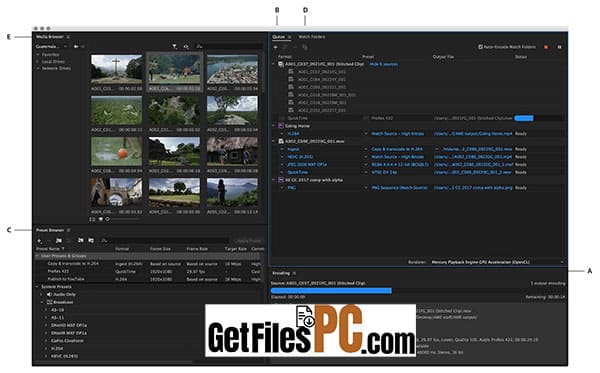Open preset dropdown arrow for NTSC DV 24p
The height and width of the screenshot is (373, 600).
point(366,172)
